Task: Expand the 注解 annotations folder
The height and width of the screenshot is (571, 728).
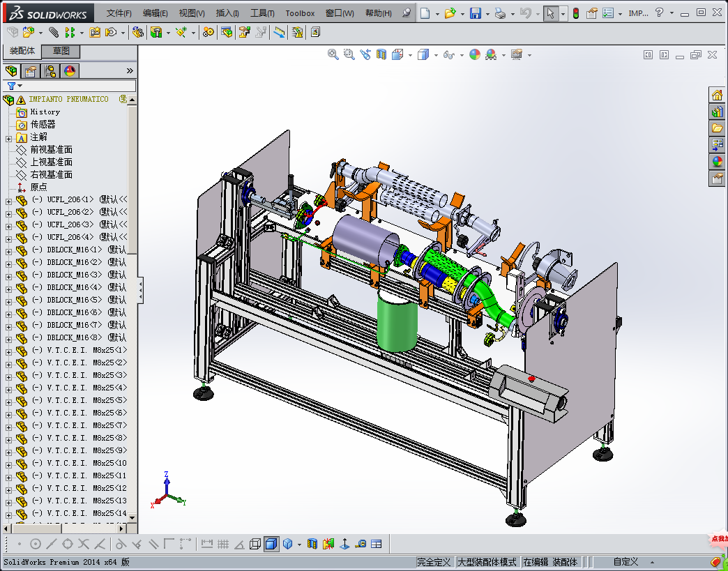Action: pyautogui.click(x=8, y=138)
